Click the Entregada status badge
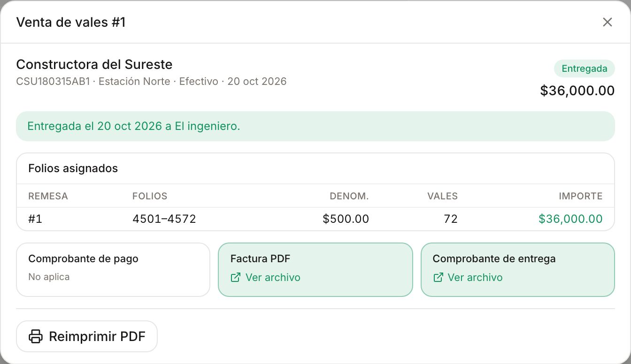 585,68
